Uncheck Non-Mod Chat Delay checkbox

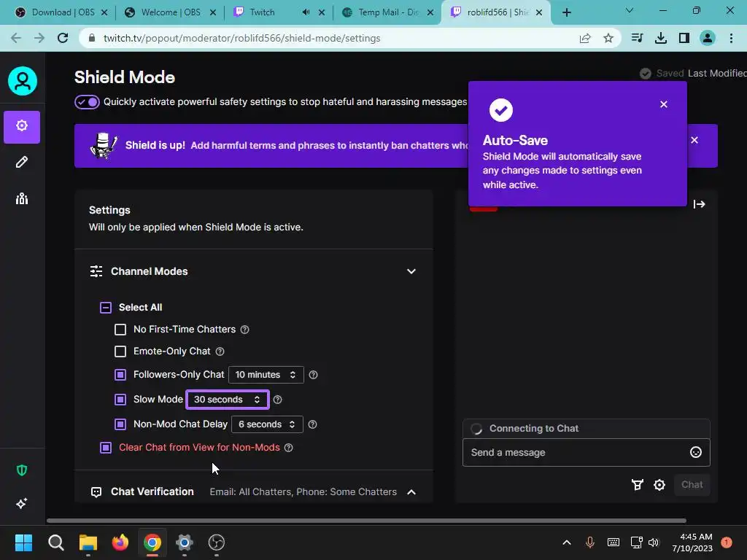point(120,424)
